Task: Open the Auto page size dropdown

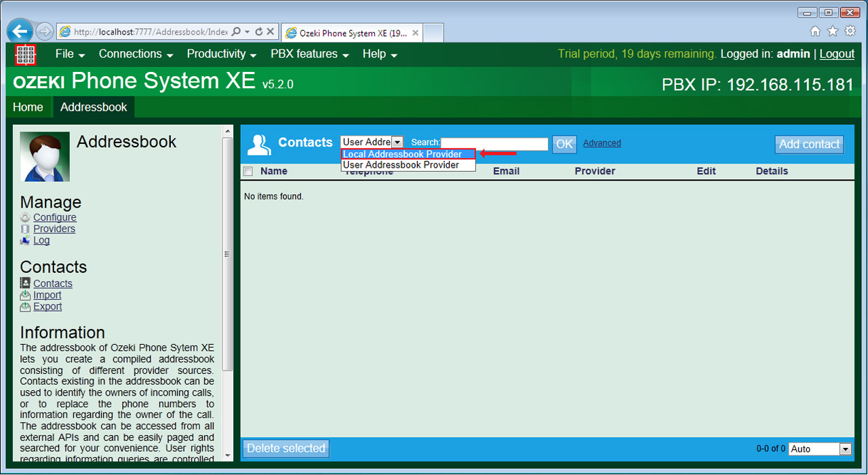Action: pyautogui.click(x=820, y=449)
